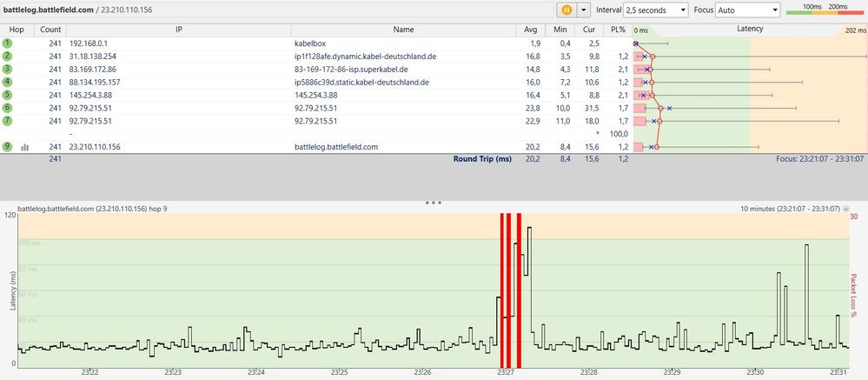Image resolution: width=868 pixels, height=380 pixels.
Task: Open the Focus dropdown set to Auto
Action: (x=747, y=10)
